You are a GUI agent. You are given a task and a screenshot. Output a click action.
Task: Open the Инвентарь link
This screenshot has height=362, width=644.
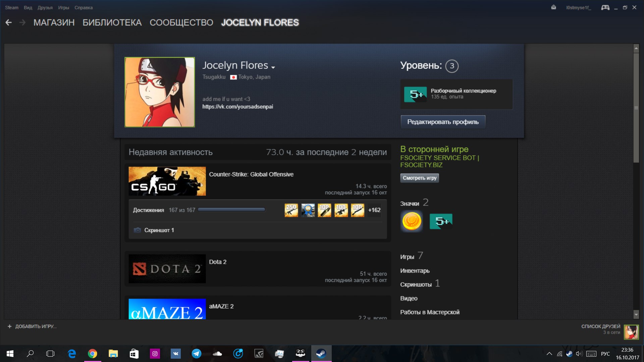pyautogui.click(x=415, y=271)
